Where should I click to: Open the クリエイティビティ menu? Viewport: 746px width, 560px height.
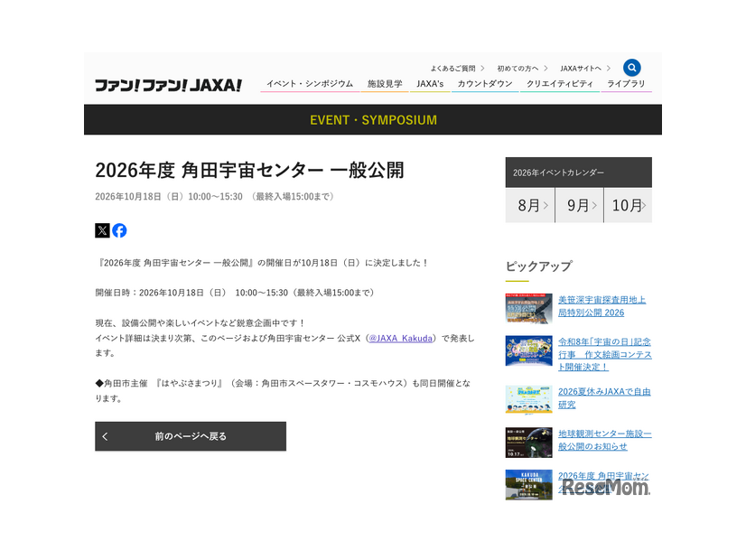tap(560, 84)
